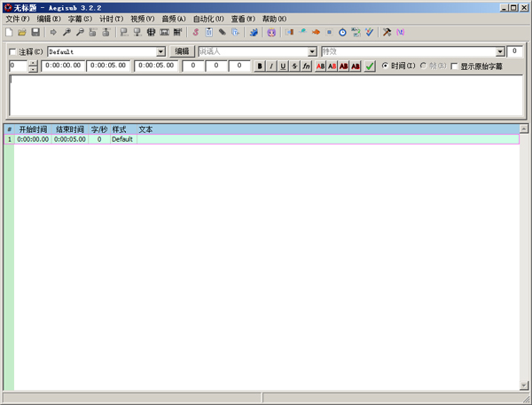532x405 pixels.
Task: Zoom out video with second magnifier icon
Action: point(80,32)
